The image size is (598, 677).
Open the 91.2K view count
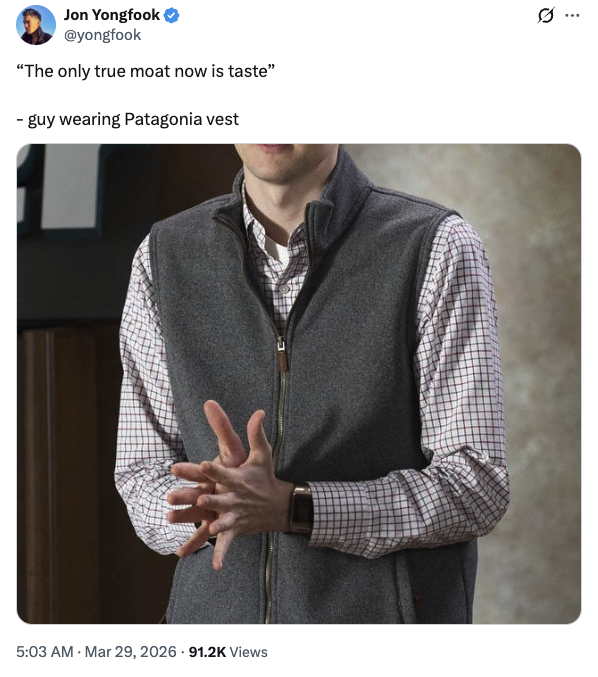click(207, 652)
